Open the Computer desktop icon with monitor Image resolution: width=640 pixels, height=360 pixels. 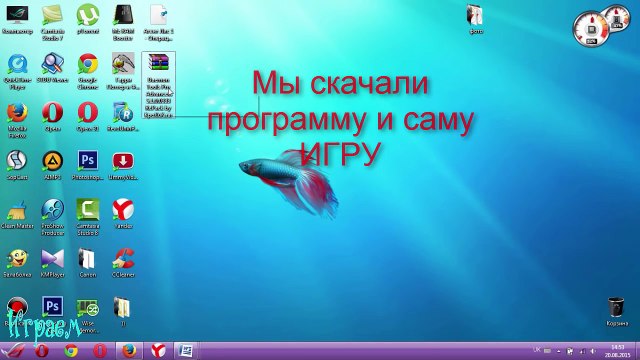[x=17, y=19]
